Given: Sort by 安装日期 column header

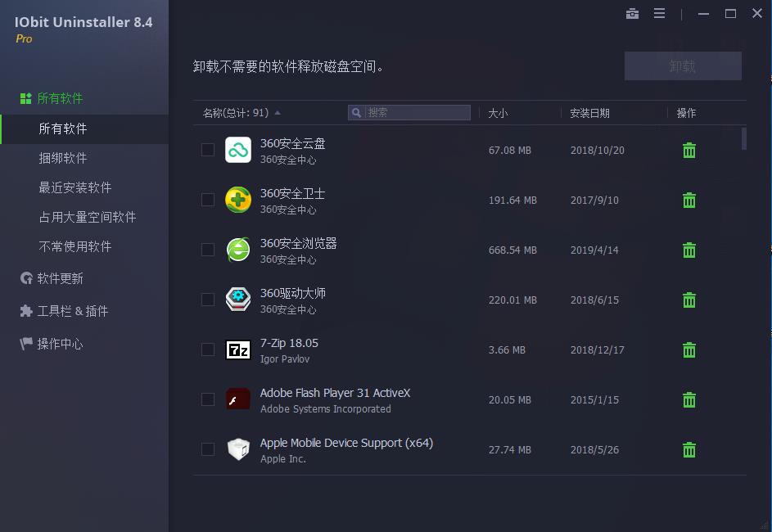Looking at the screenshot, I should (589, 113).
